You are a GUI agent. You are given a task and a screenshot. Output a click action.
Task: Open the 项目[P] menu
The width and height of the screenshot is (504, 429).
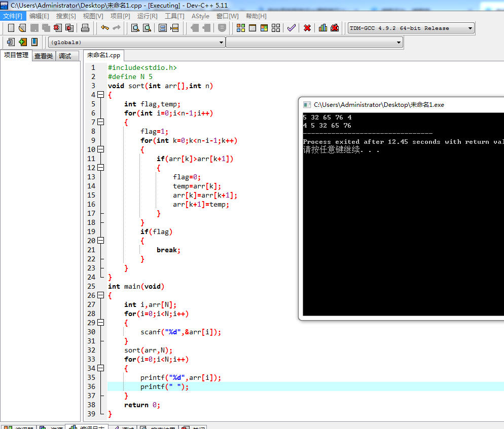(120, 16)
